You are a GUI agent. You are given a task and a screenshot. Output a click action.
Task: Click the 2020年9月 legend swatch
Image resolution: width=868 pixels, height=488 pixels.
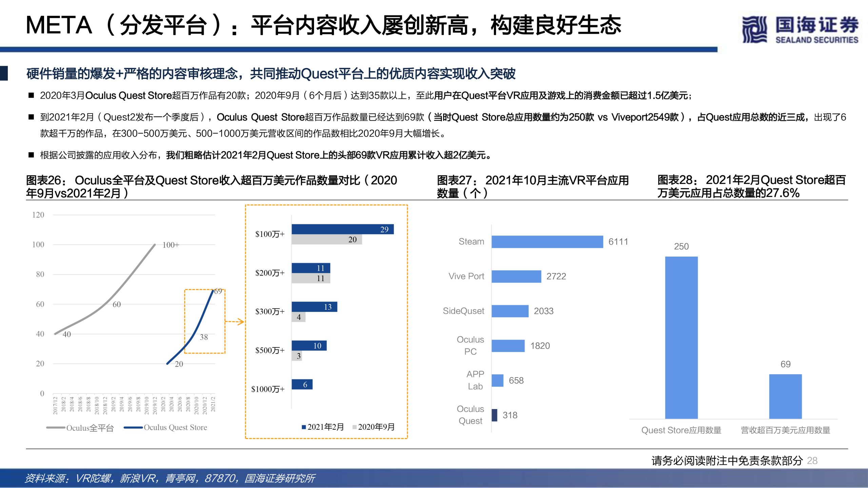pyautogui.click(x=355, y=427)
